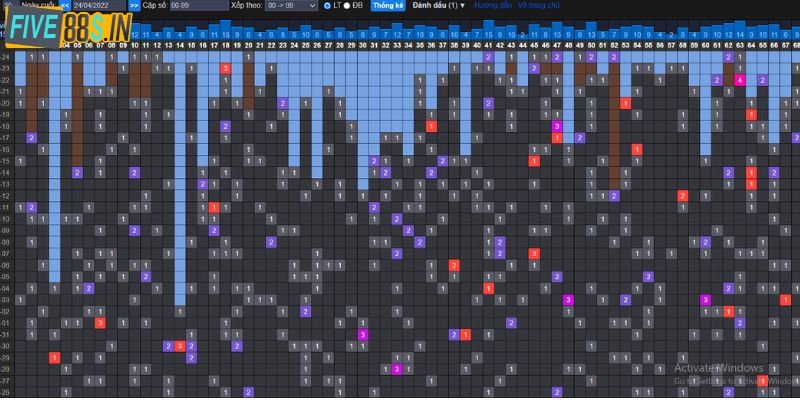Image resolution: width=800 pixels, height=400 pixels.
Task: Click column header number 18
Action: (x=225, y=46)
